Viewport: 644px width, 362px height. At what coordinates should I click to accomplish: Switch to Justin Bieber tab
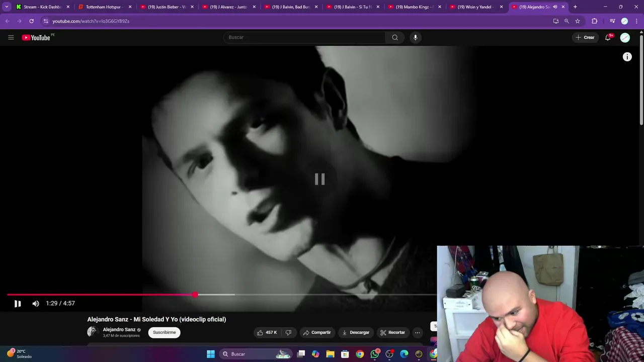coord(167,7)
